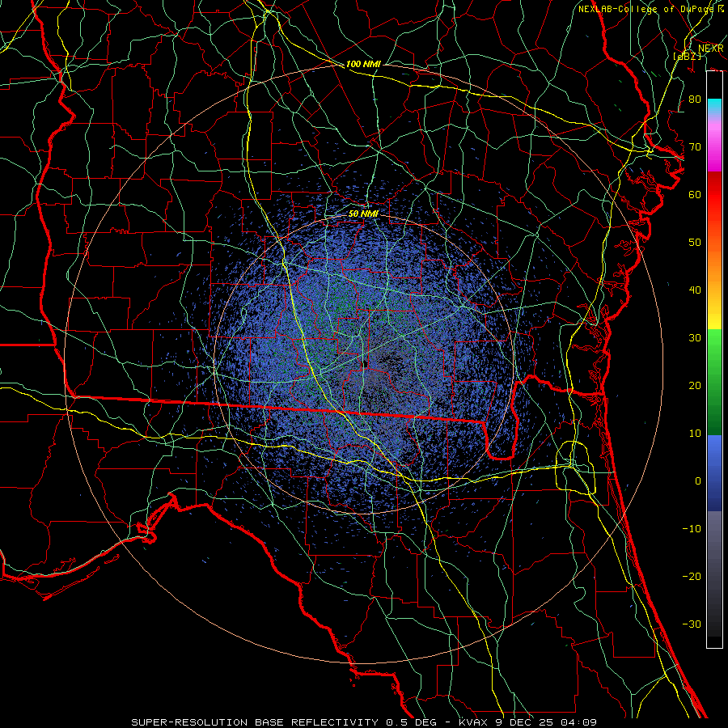This screenshot has width=728, height=728.
Task: Click the -10 dBZ scale value
Action: 692,529
